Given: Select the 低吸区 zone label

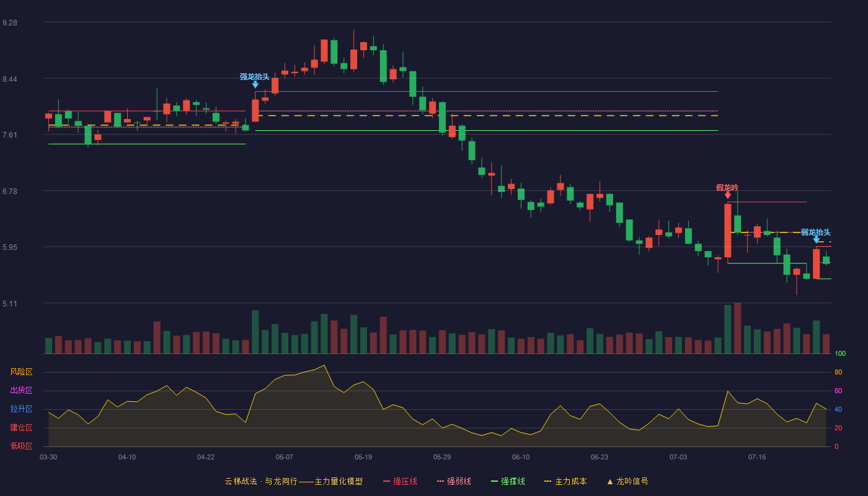Looking at the screenshot, I should tap(21, 446).
